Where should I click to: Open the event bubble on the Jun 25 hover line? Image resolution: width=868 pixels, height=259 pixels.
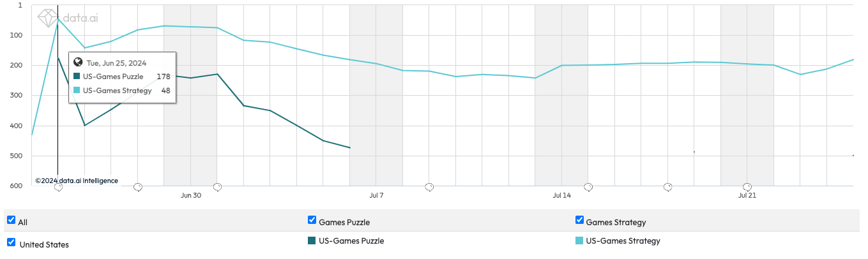[58, 187]
